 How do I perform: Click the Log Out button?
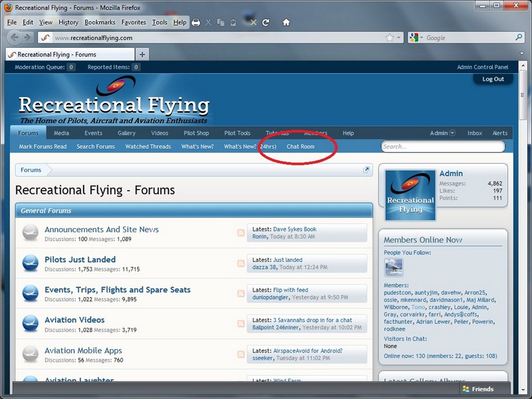pos(493,79)
